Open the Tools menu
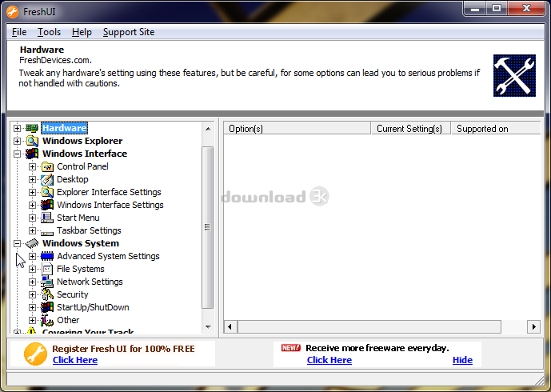Image resolution: width=551 pixels, height=392 pixels. click(50, 32)
